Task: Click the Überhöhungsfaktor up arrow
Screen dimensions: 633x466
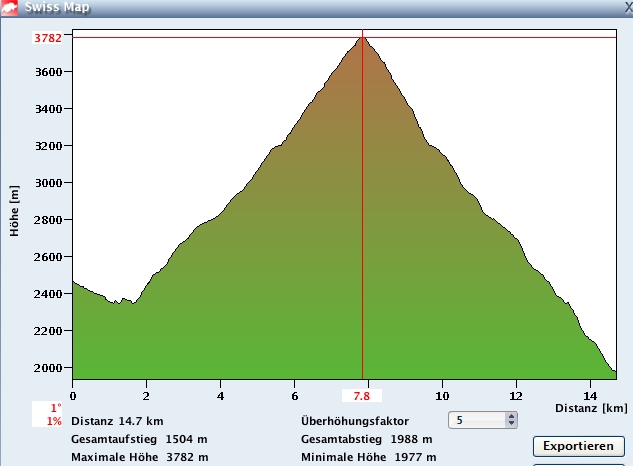Action: (512, 417)
